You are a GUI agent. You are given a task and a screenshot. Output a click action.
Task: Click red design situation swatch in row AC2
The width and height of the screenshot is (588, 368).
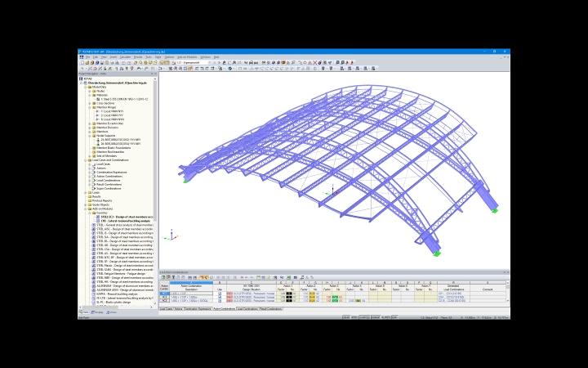coord(229,297)
